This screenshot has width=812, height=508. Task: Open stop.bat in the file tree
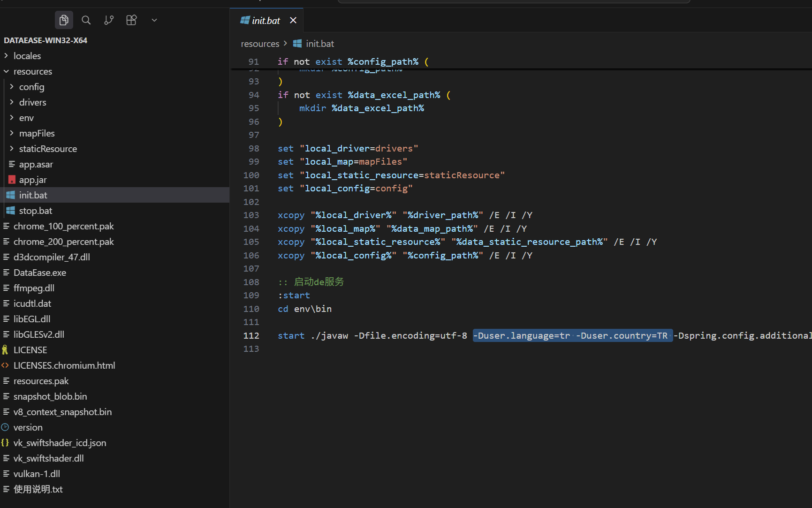(36, 211)
